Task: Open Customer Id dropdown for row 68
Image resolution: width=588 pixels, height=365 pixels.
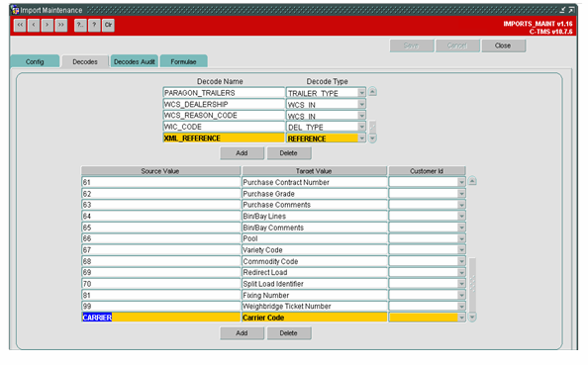Action: coord(461,261)
